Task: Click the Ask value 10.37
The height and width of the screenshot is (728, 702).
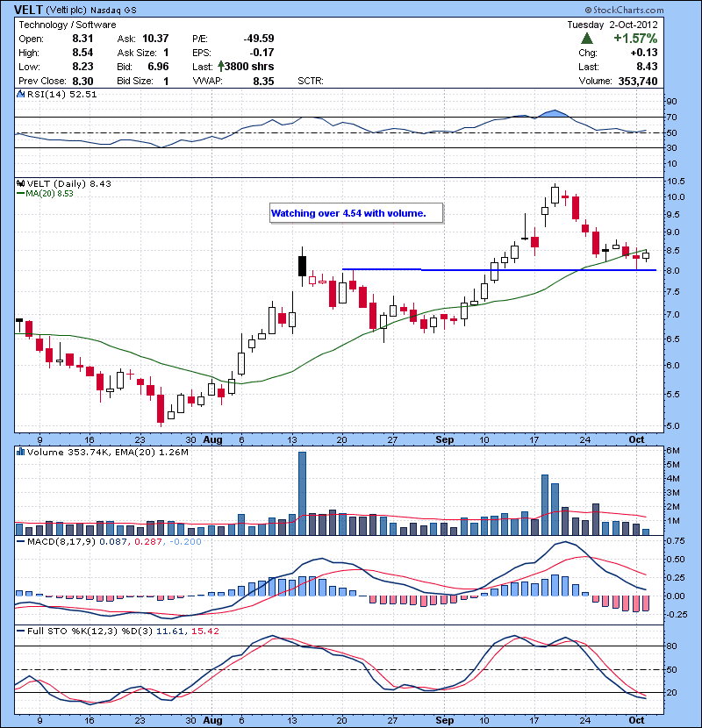Action: (155, 39)
